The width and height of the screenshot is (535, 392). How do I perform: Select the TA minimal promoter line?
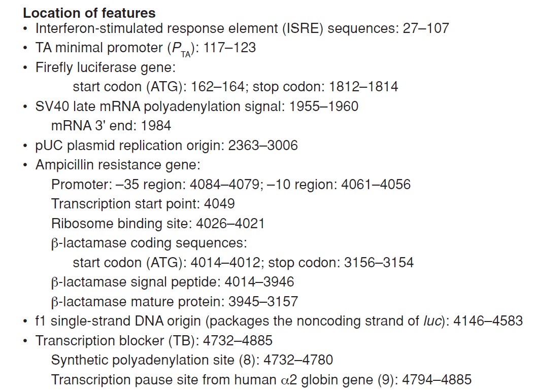pyautogui.click(x=146, y=48)
